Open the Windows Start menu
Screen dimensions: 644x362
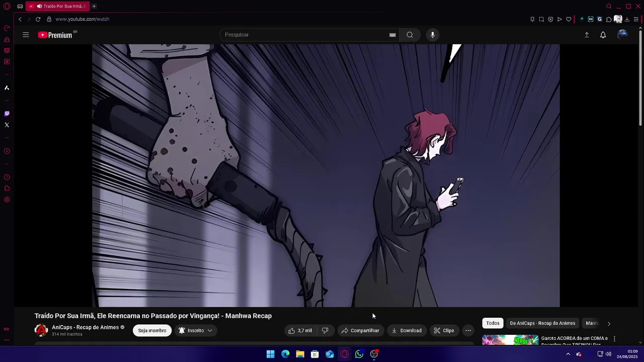point(271,354)
